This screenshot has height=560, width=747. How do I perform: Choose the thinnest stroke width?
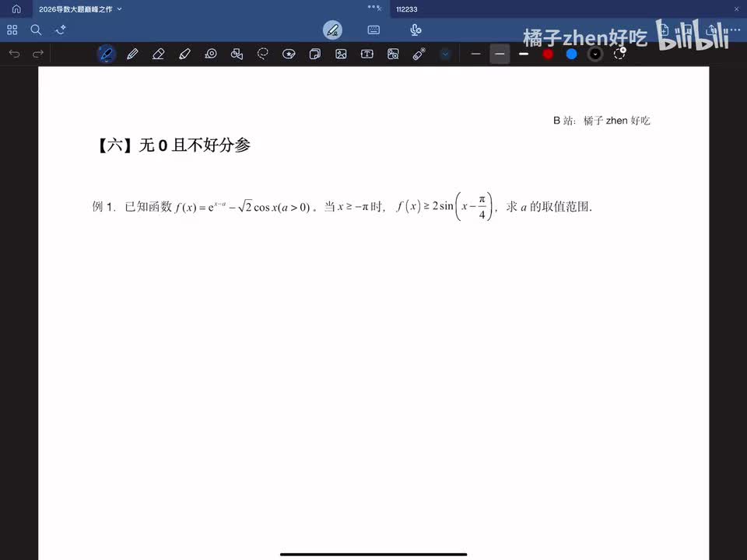coord(475,54)
